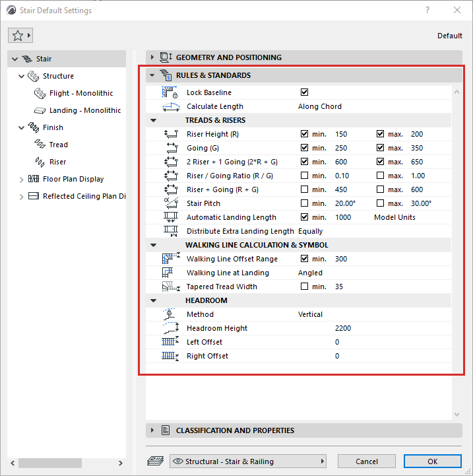The height and width of the screenshot is (476, 473).
Task: Click the settings panel scroll down arrow
Action: (x=457, y=415)
